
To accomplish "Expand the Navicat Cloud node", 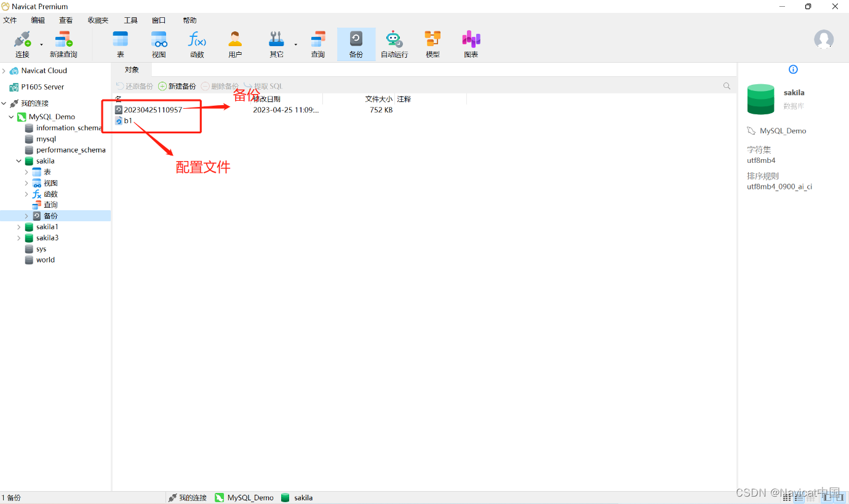I will coord(4,71).
